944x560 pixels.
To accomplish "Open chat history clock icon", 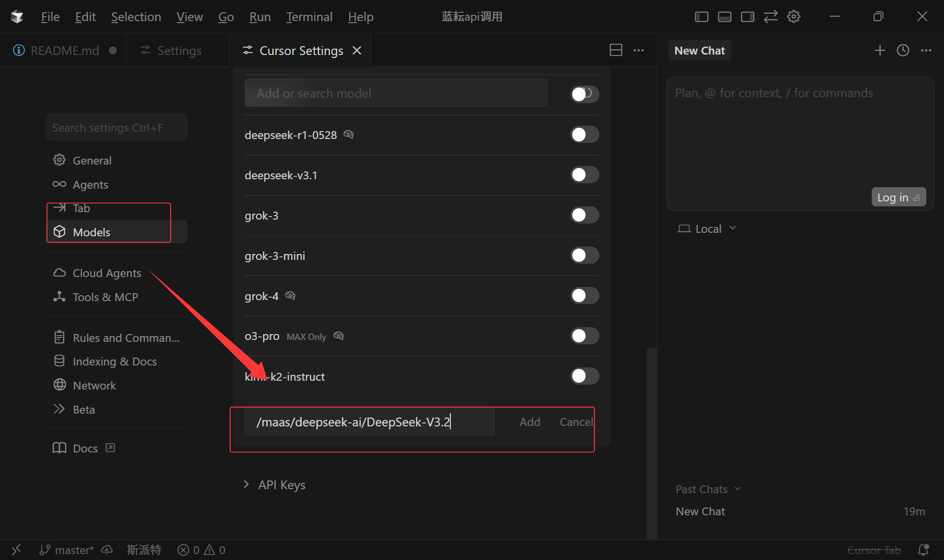I will click(x=903, y=50).
